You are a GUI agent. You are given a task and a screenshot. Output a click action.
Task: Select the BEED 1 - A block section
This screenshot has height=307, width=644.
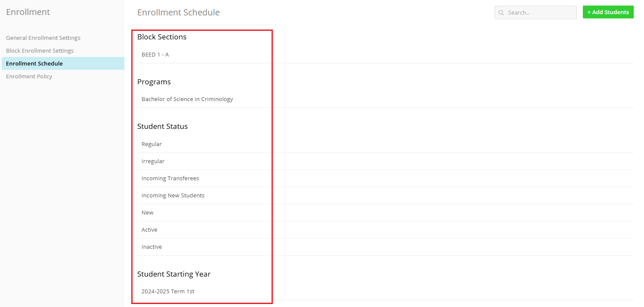155,54
